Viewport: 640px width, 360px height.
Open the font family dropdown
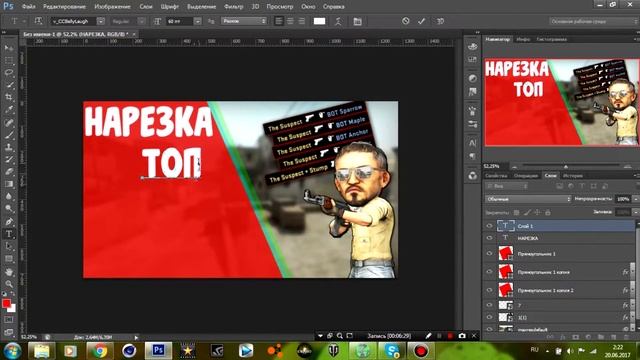click(x=101, y=21)
